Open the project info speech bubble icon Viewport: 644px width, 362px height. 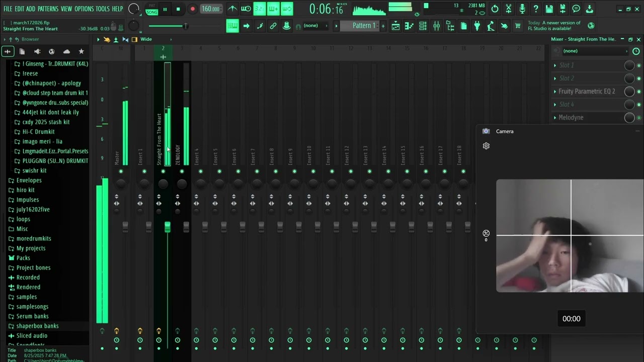[576, 9]
